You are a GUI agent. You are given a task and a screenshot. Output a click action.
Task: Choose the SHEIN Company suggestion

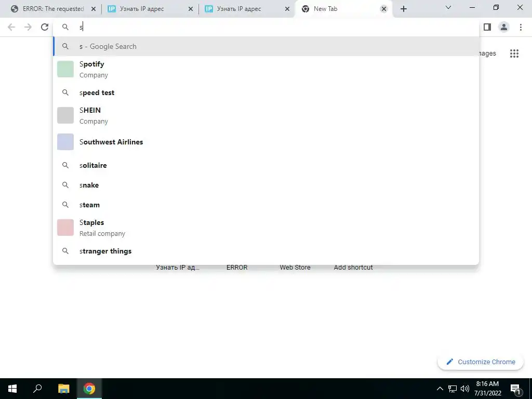[266, 115]
